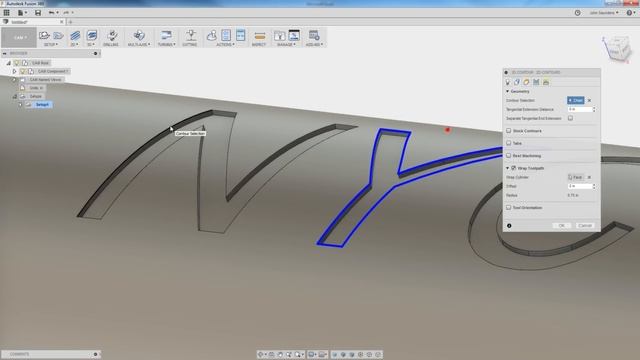Adjust the Tangential Extension Distance stepper

point(594,109)
